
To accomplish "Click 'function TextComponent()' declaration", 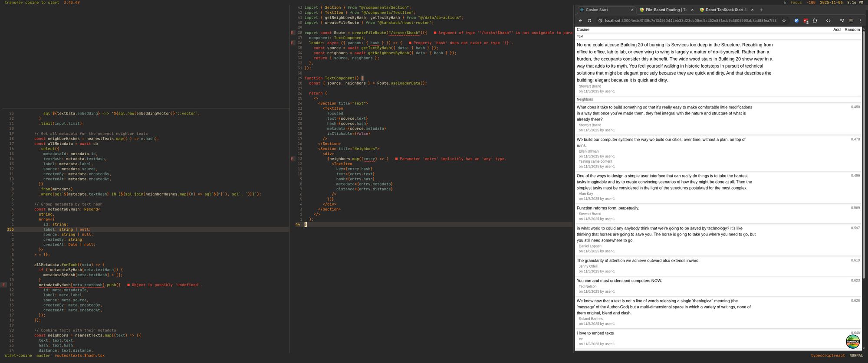I will click(x=332, y=78).
